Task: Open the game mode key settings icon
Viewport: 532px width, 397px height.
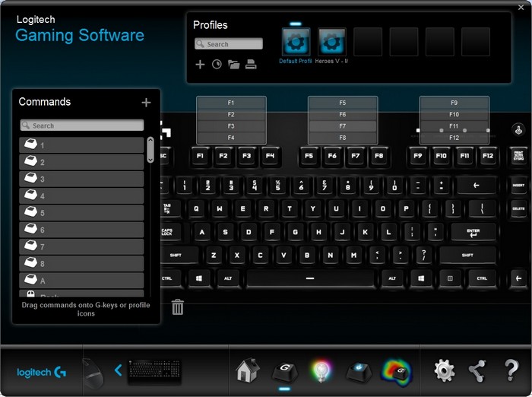Action: pos(359,370)
